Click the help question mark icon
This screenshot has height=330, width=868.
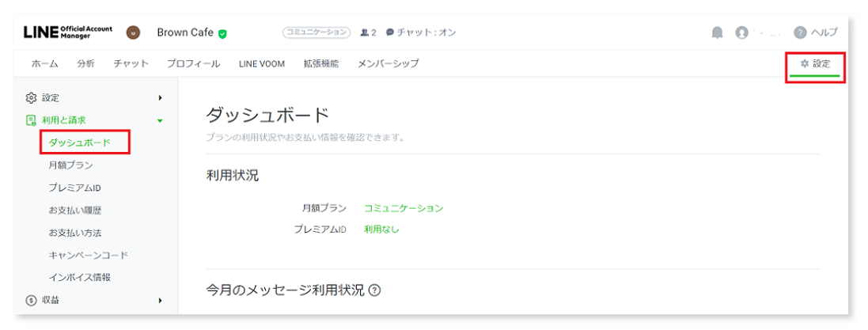[x=800, y=32]
